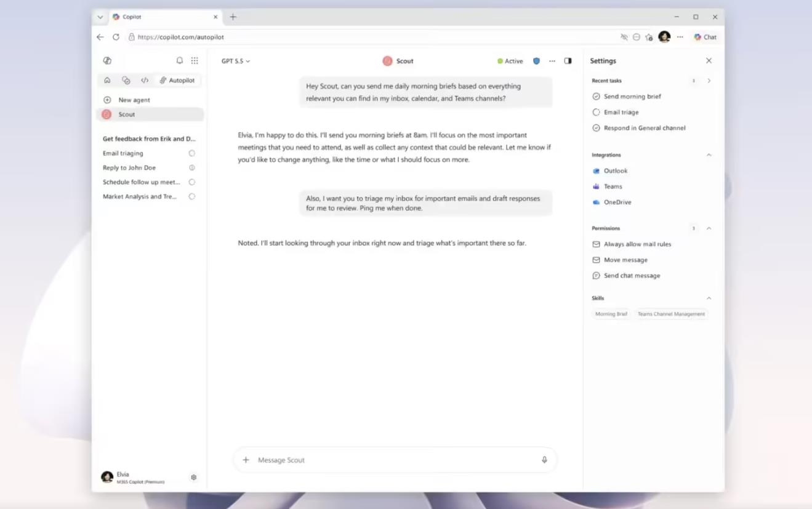Image resolution: width=812 pixels, height=509 pixels.
Task: Click the browser profile avatar
Action: [x=664, y=37]
